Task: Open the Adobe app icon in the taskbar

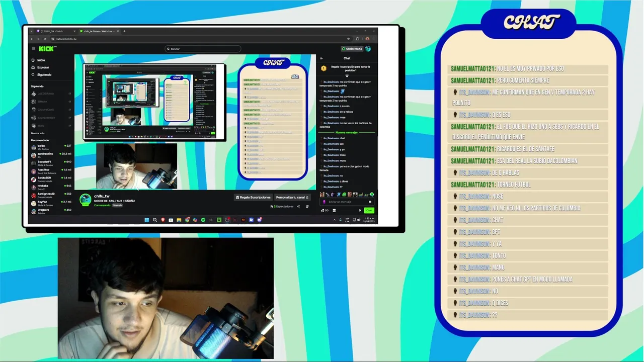Action: point(243,220)
